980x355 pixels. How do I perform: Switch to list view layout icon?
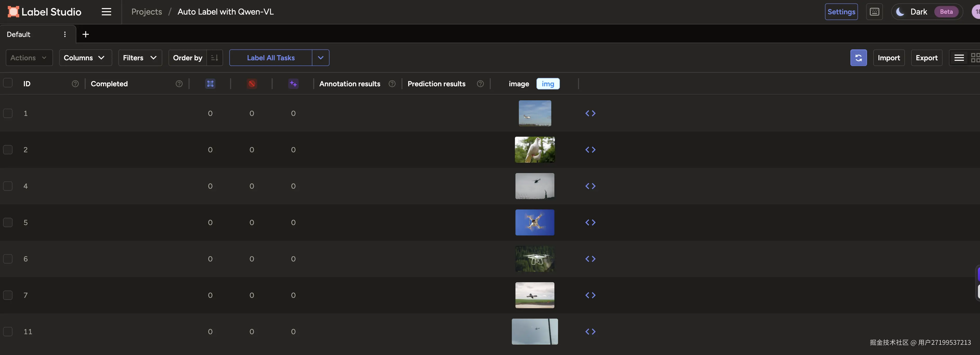(x=959, y=58)
